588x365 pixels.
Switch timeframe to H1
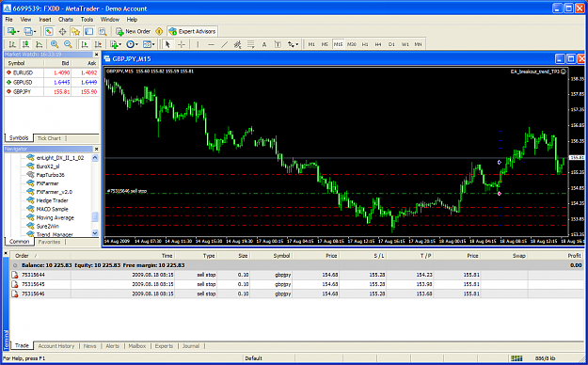click(365, 44)
